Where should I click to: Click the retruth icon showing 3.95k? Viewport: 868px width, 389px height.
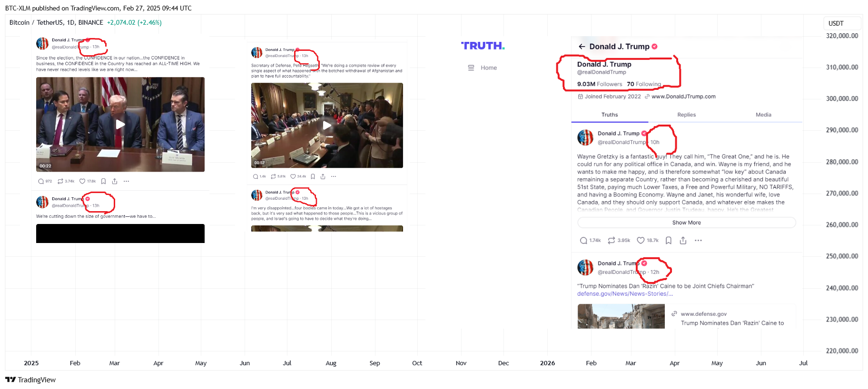pos(612,241)
